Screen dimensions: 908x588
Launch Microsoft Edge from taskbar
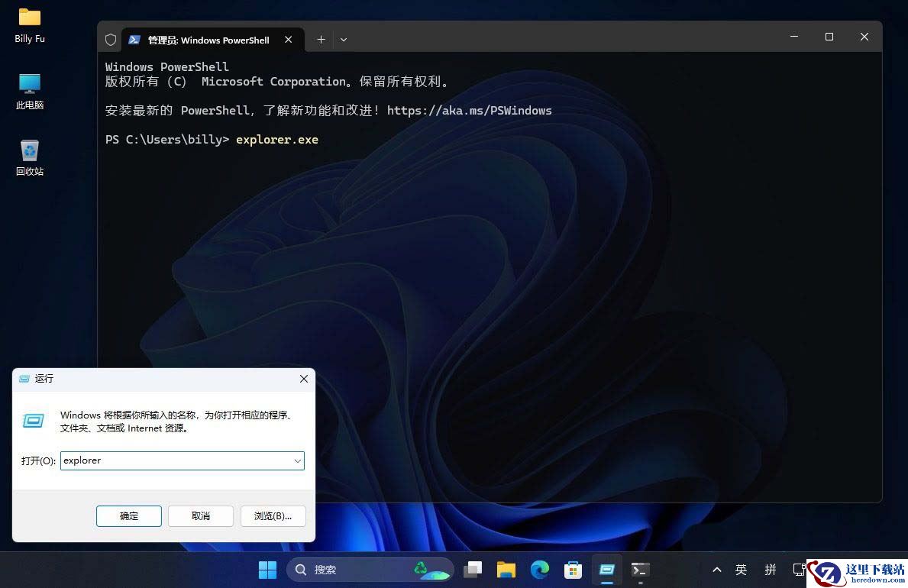click(x=540, y=570)
